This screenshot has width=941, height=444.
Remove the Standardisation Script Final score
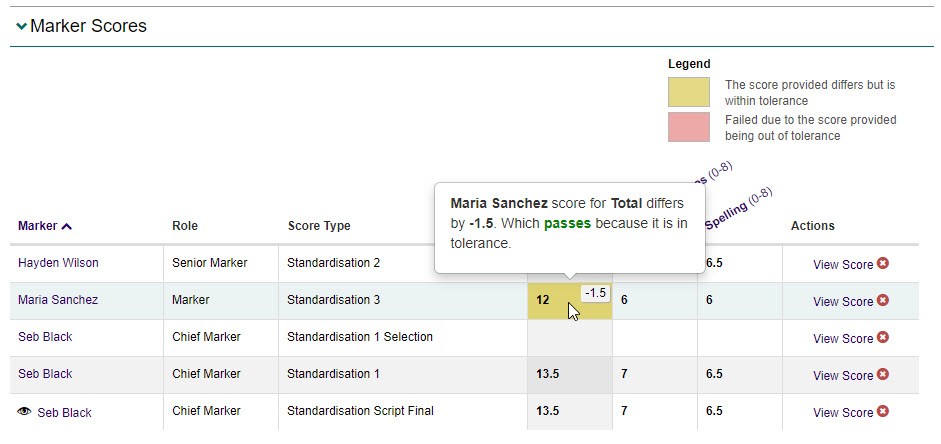coord(883,412)
